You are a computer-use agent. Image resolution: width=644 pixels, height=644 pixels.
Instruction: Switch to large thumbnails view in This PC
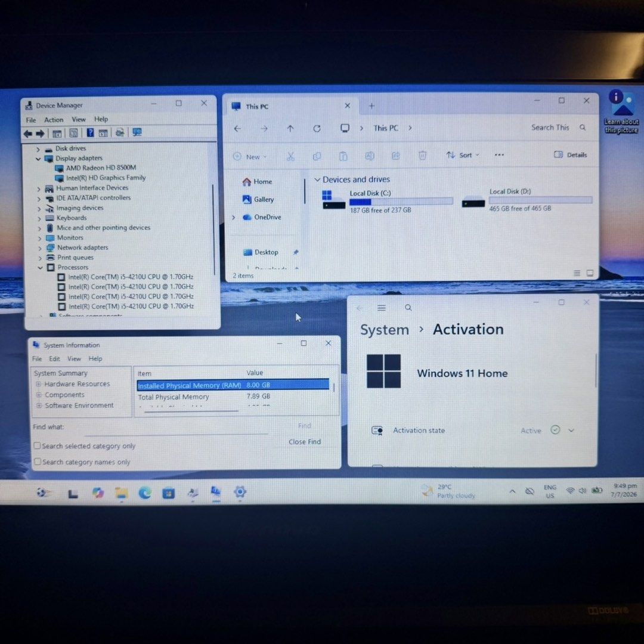[590, 273]
